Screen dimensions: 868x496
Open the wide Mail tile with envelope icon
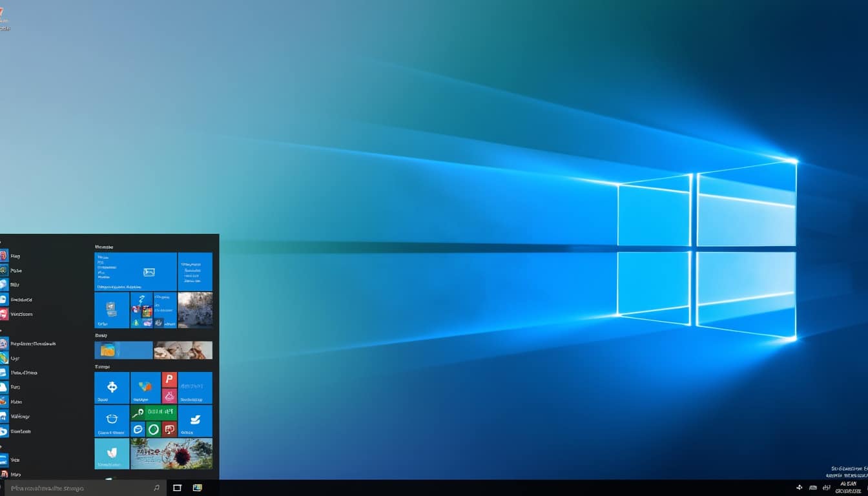pos(136,272)
